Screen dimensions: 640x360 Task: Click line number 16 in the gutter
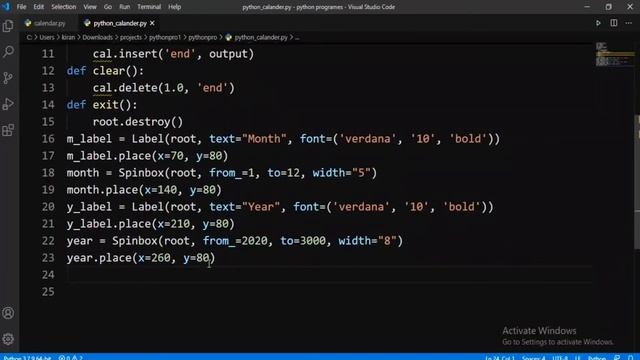tap(48, 139)
